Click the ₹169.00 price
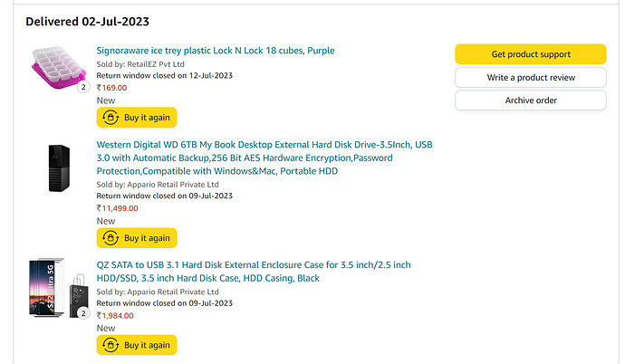 pos(111,88)
